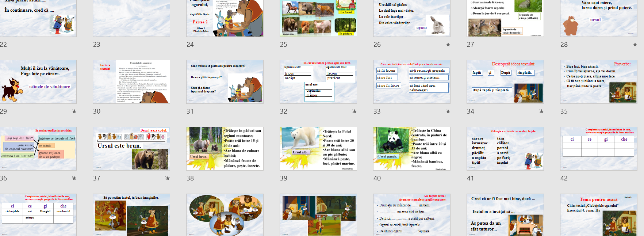Select slide 38 about 'Ursul brun'
Viewport: 644px width, 236px height.
pyautogui.click(x=225, y=149)
